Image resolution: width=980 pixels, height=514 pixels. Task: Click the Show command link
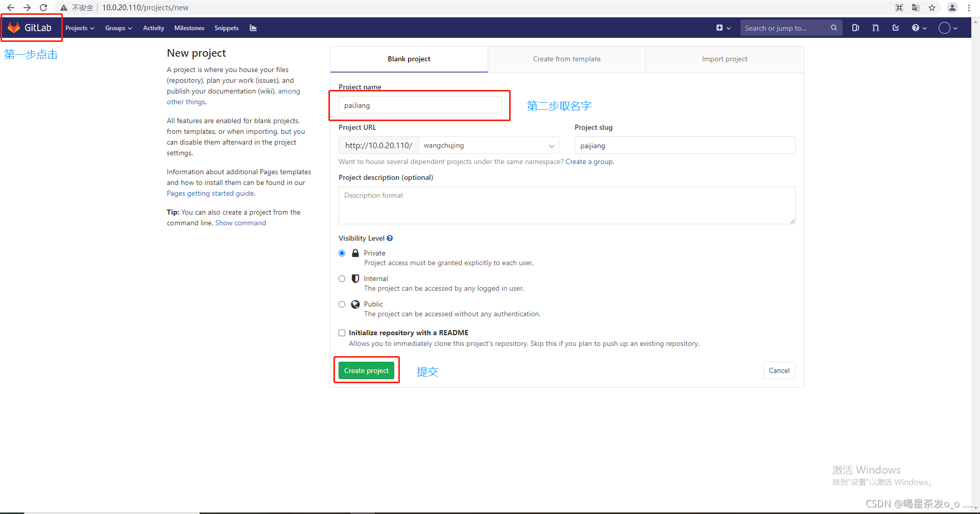[241, 223]
